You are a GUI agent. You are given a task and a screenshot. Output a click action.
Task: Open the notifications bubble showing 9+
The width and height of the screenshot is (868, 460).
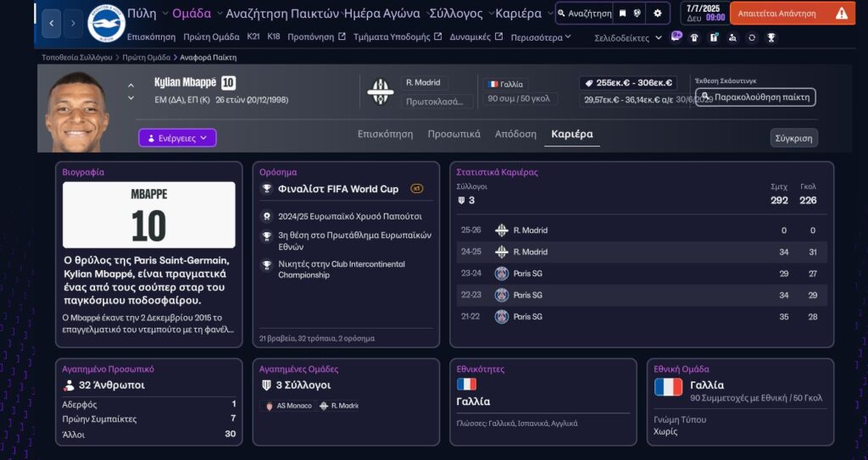click(676, 36)
